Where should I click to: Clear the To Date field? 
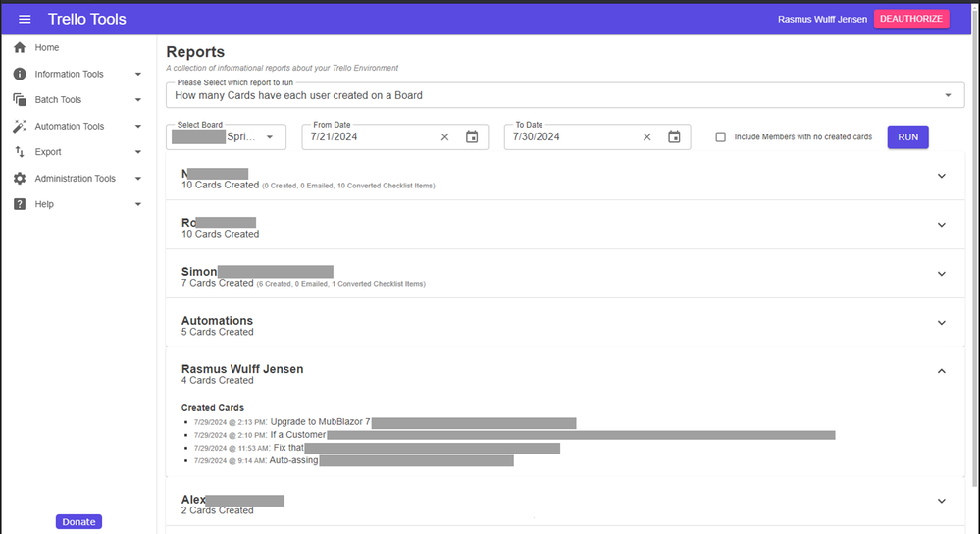tap(646, 137)
